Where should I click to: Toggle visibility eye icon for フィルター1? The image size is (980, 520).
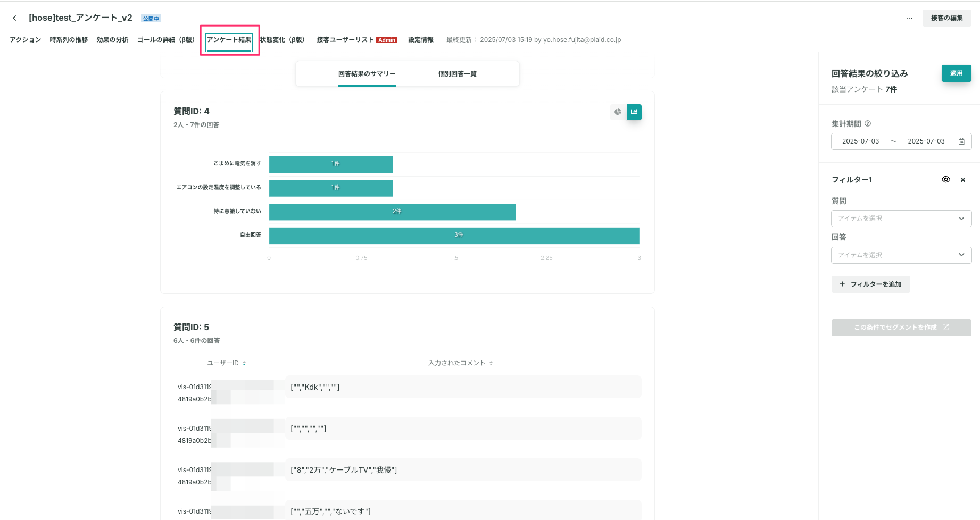tap(946, 180)
